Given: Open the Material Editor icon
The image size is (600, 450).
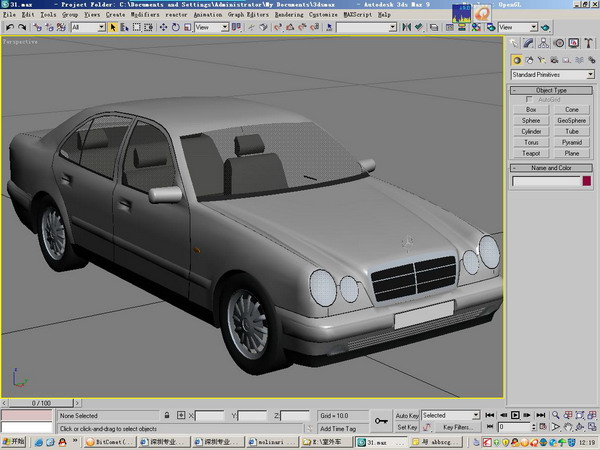Looking at the screenshot, I should coord(475,27).
